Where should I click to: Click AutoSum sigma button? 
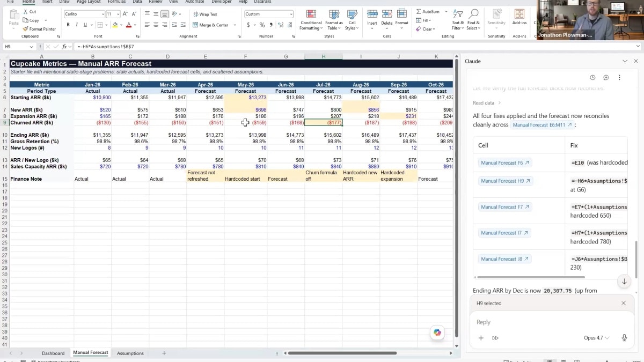(x=428, y=11)
